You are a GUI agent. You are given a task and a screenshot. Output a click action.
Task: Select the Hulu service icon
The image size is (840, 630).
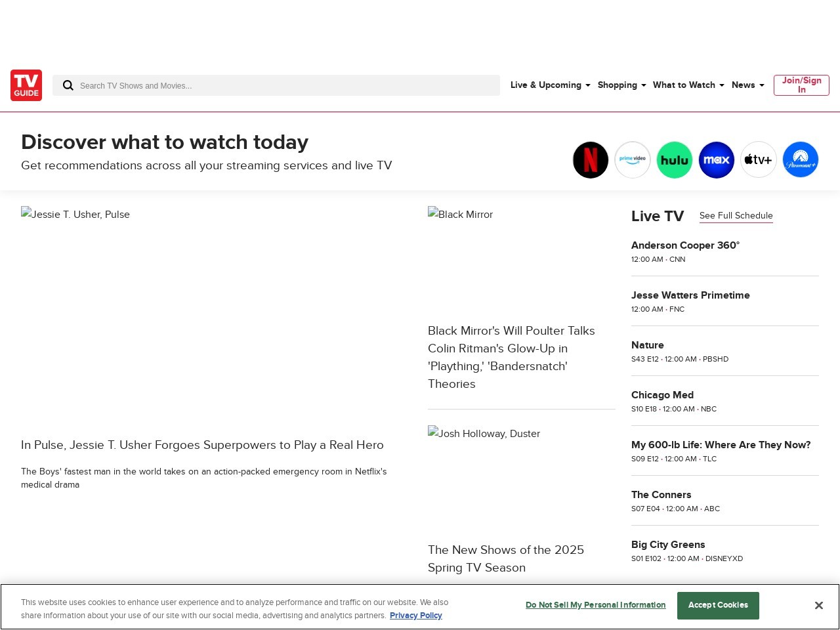click(675, 160)
